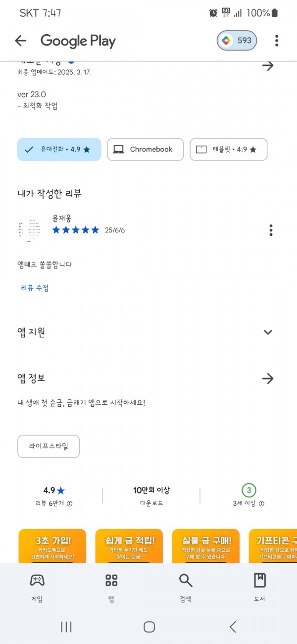This screenshot has width=297, height=644.
Task: Open Android recent apps button
Action: pos(66,627)
